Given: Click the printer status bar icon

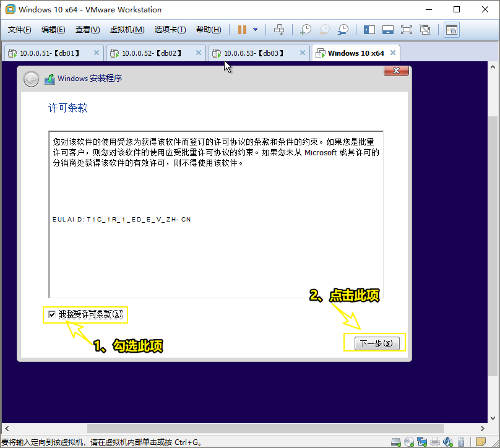Looking at the screenshot, I should click(435, 442).
